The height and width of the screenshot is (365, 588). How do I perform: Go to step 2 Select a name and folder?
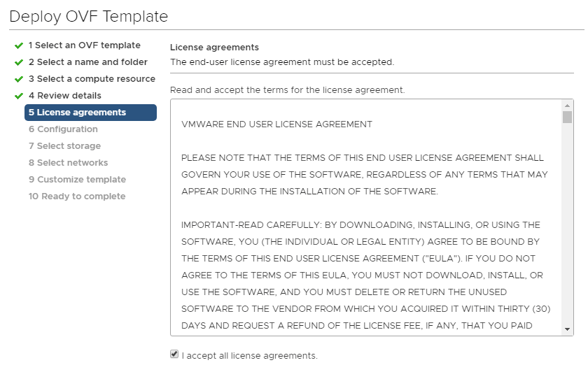(87, 62)
